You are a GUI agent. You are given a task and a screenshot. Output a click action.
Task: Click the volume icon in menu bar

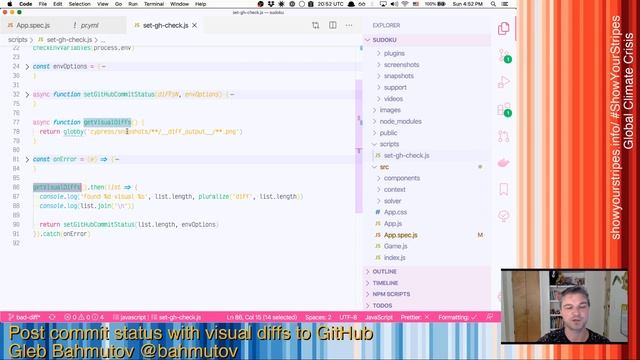(394, 4)
